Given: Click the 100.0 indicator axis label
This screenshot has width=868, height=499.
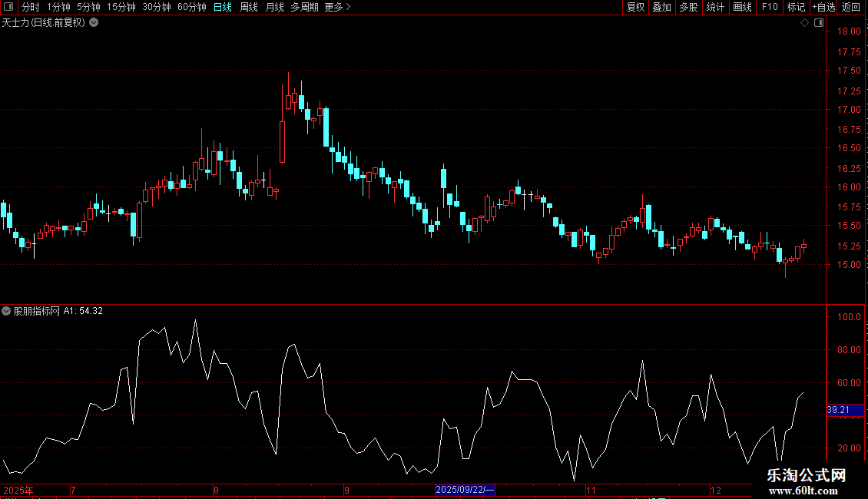Looking at the screenshot, I should tap(849, 317).
